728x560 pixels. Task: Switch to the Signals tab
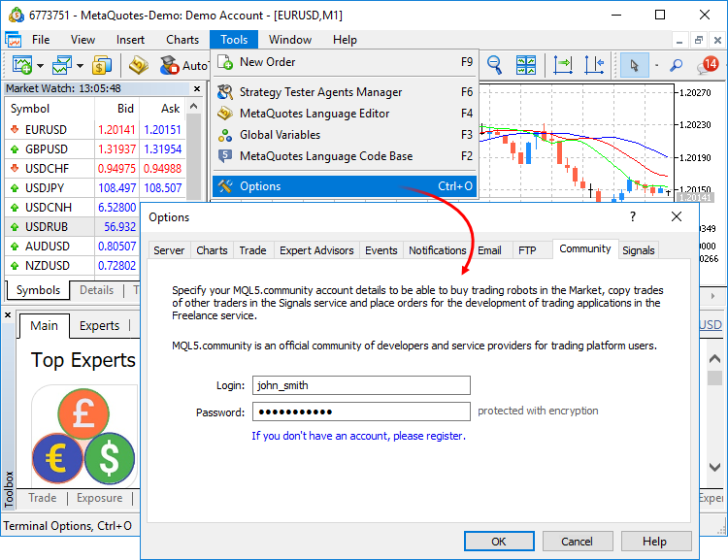click(x=638, y=250)
